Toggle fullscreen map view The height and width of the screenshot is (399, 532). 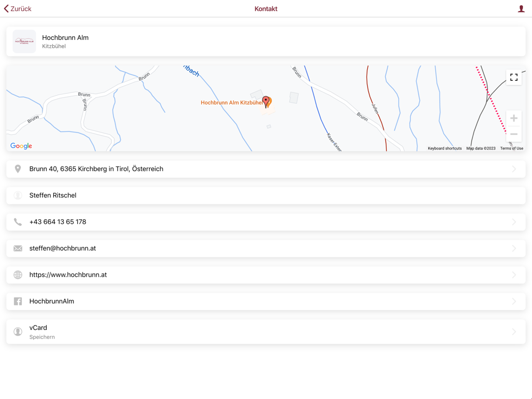pos(514,77)
